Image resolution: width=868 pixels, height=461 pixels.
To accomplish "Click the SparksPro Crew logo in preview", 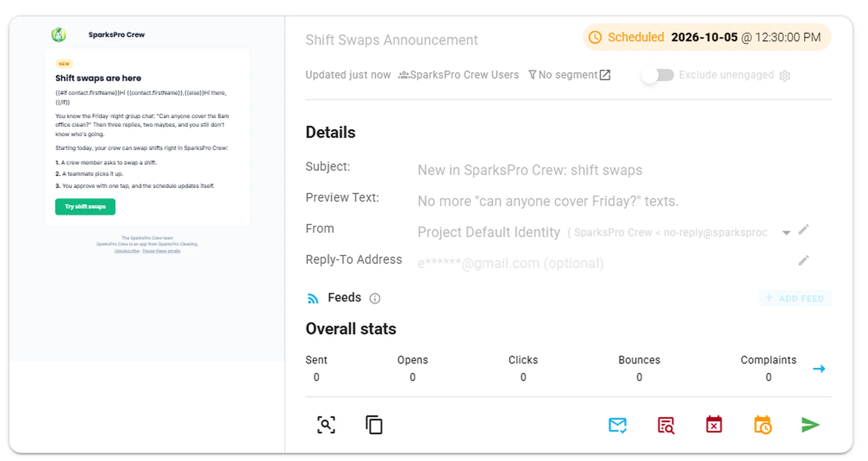I will [x=59, y=35].
